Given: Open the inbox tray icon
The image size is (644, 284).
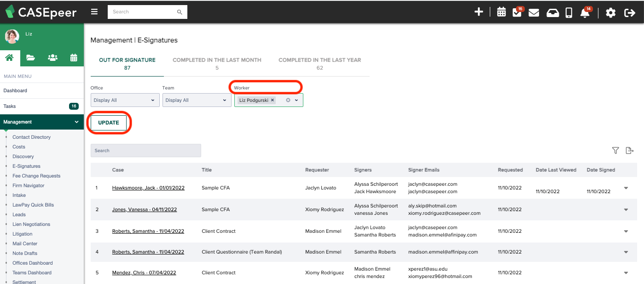Looking at the screenshot, I should 552,12.
